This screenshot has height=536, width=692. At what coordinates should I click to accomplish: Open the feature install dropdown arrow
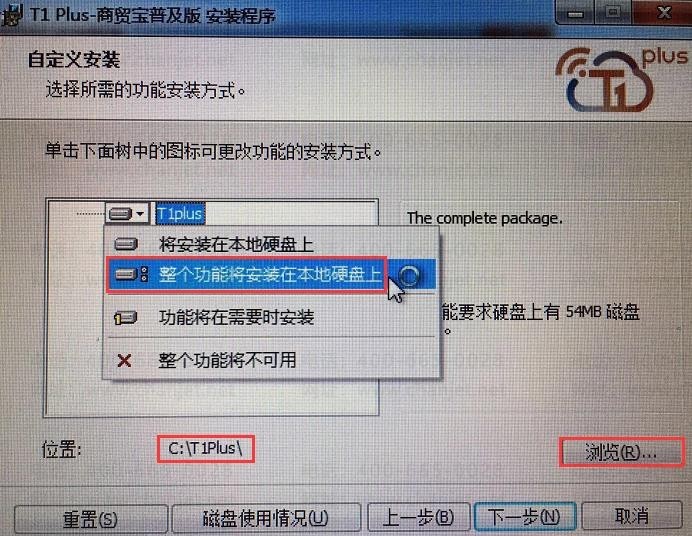(x=140, y=214)
